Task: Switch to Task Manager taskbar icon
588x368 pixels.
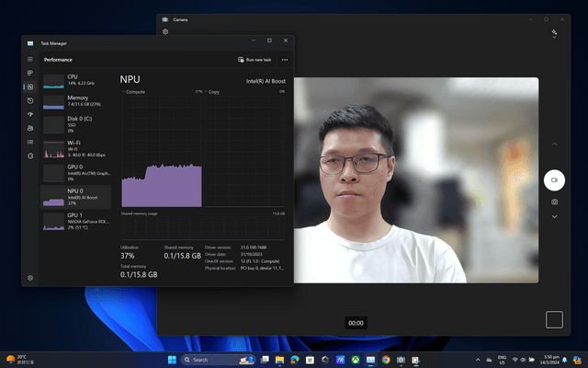Action: click(370, 360)
